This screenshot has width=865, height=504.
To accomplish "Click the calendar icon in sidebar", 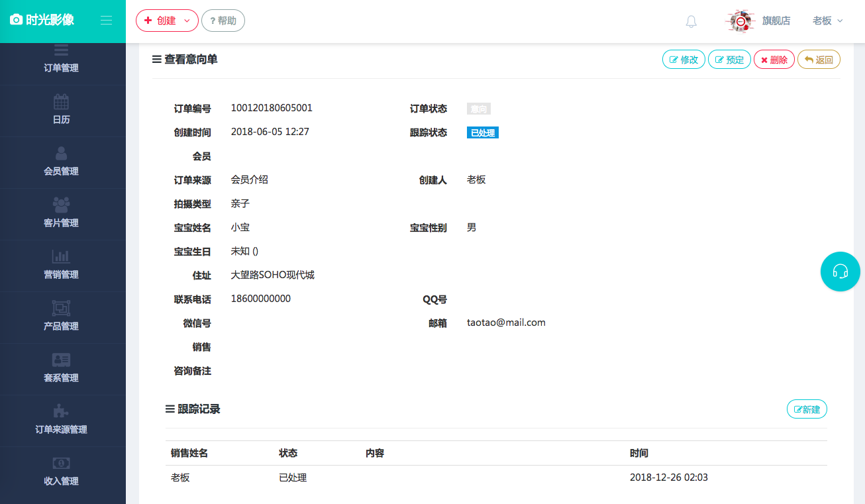I will 61,102.
